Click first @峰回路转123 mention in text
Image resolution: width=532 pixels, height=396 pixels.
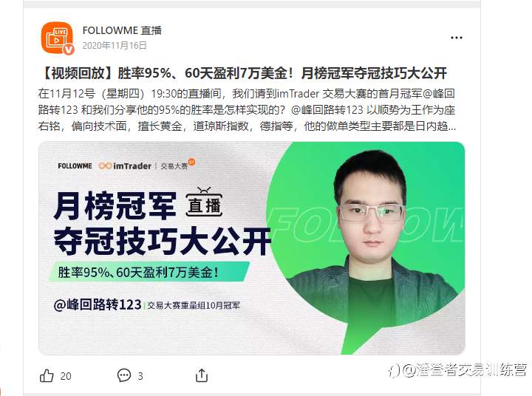click(x=438, y=93)
